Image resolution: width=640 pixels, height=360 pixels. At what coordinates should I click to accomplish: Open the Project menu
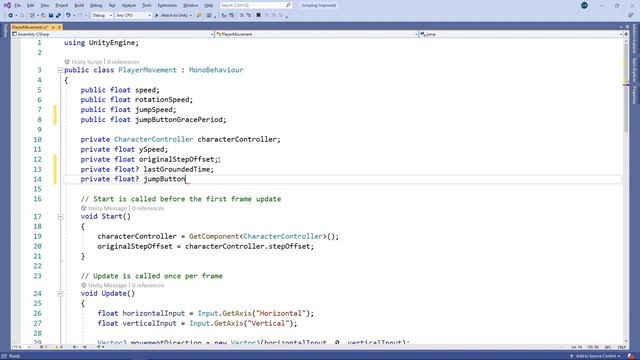click(x=62, y=5)
